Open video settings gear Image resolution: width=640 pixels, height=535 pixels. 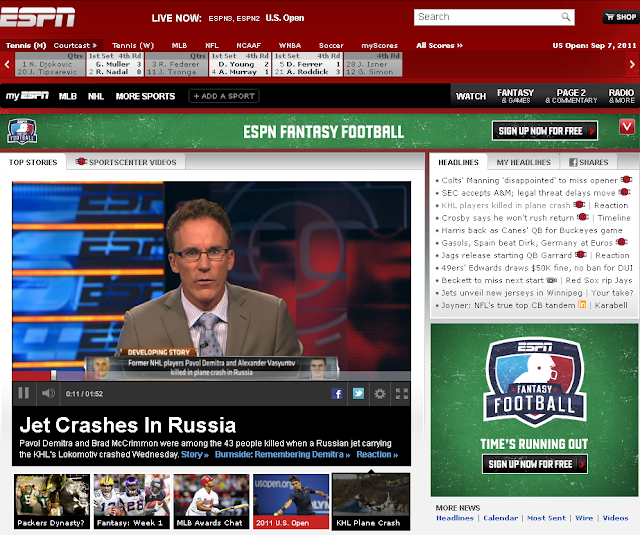pos(380,393)
